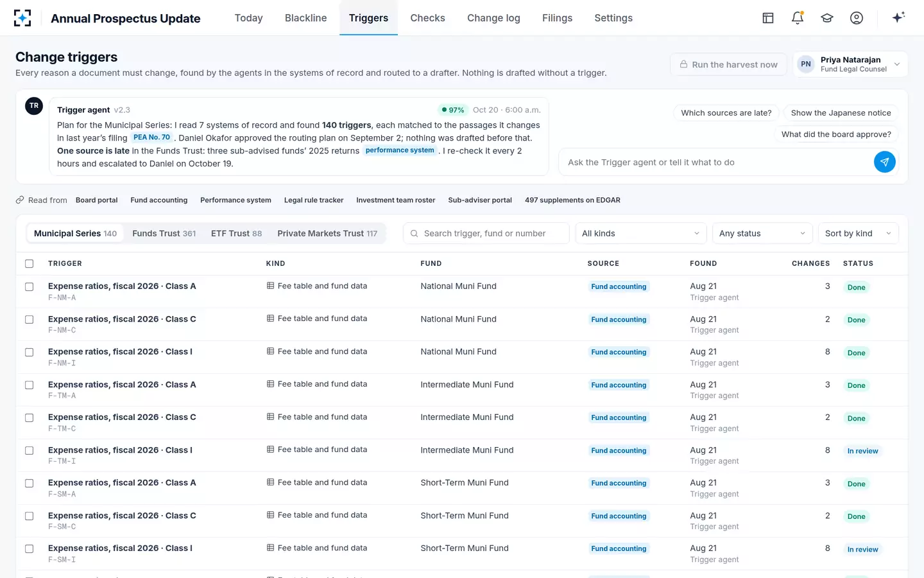Open the All kinds filter dropdown

pos(641,234)
